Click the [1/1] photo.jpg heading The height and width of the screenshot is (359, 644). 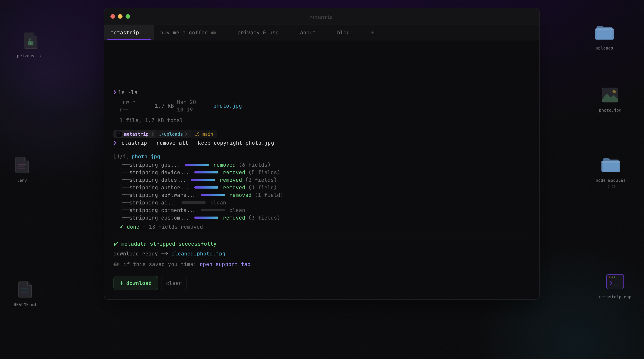coord(137,157)
